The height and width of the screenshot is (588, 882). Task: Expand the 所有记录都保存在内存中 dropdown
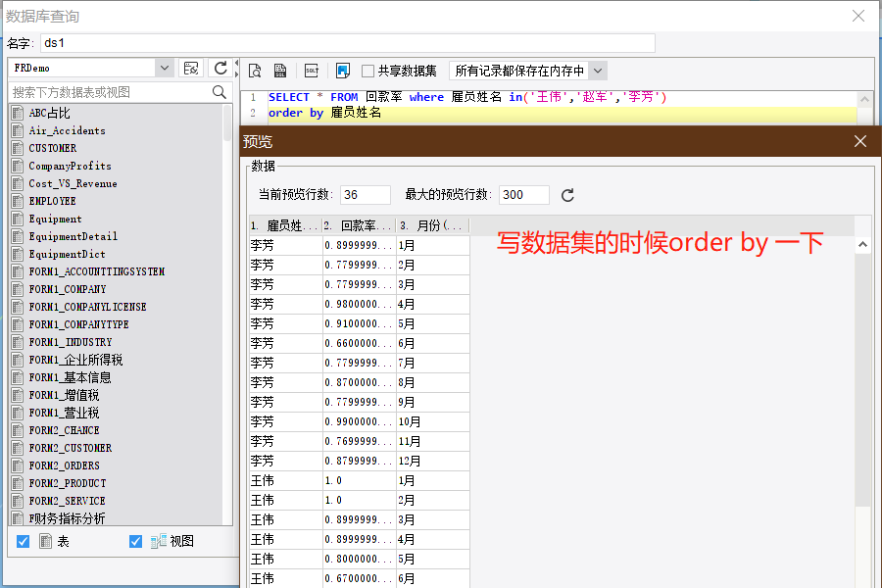coord(598,71)
